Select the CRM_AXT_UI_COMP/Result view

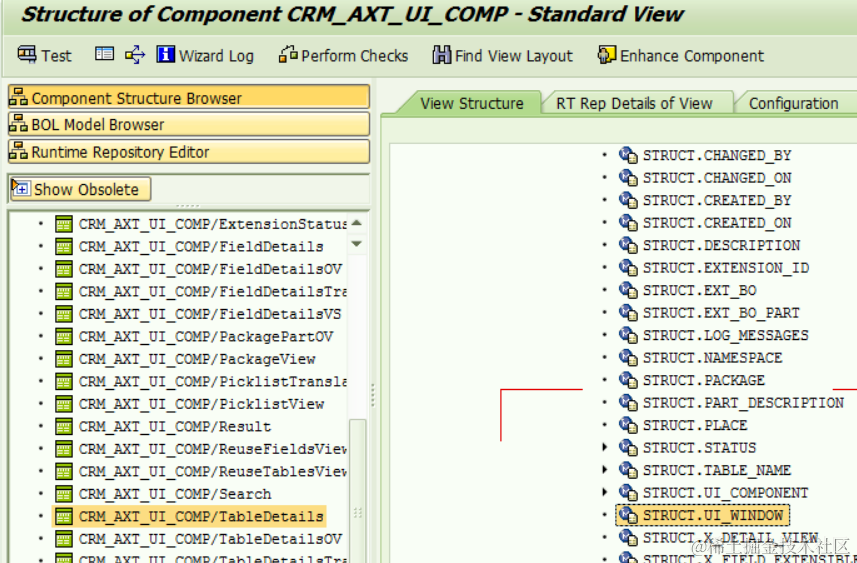click(175, 426)
